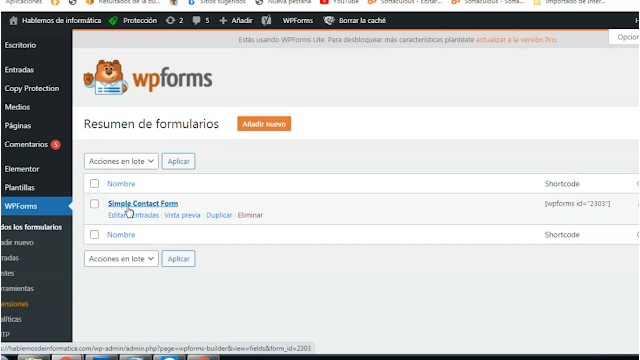The height and width of the screenshot is (360, 640).
Task: Open Copy Protection in the sidebar
Action: pos(32,88)
